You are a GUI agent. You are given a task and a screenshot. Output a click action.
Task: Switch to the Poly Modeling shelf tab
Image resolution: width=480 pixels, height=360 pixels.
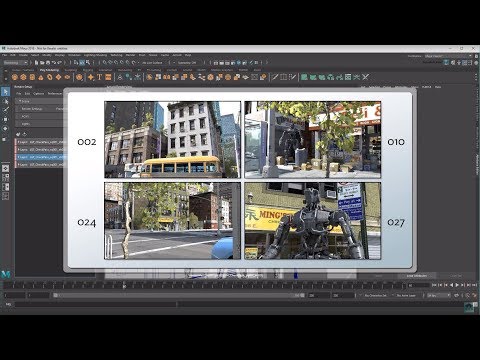[49, 70]
